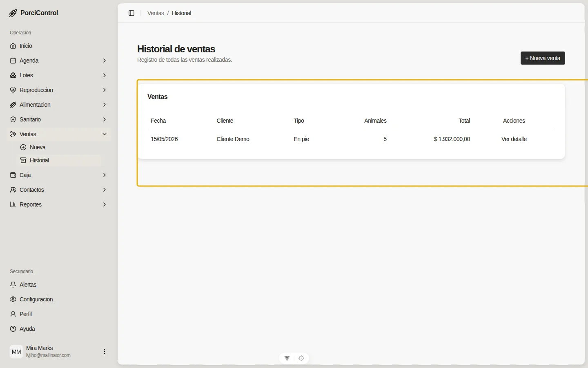Viewport: 588px width, 368px height.
Task: Go to the Inicio menu item
Action: (59, 46)
